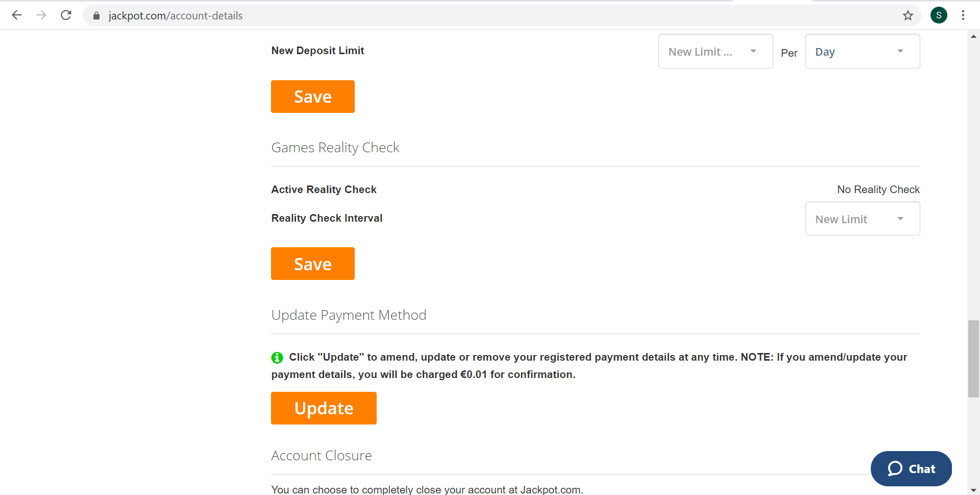Open the Chat support widget
This screenshot has width=980, height=495.
click(911, 468)
